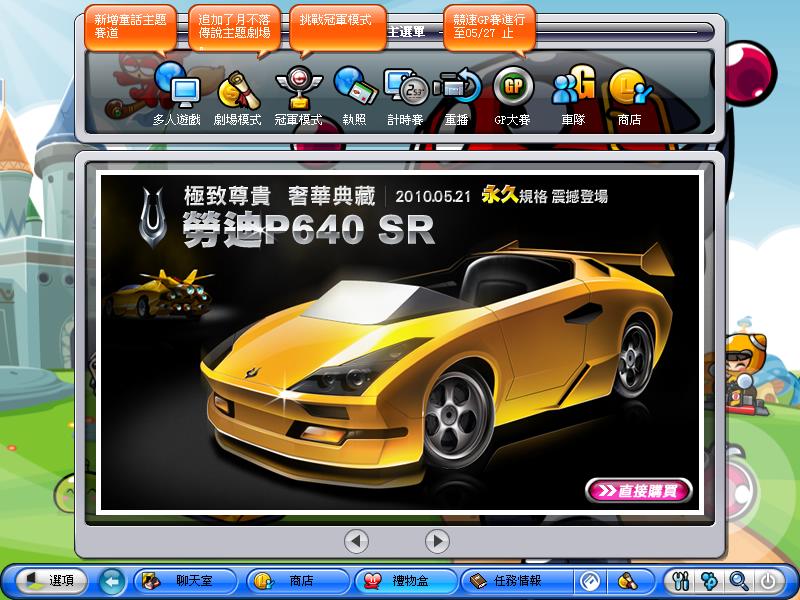
Task: Click the 直接購買 buy now button
Action: (x=638, y=491)
